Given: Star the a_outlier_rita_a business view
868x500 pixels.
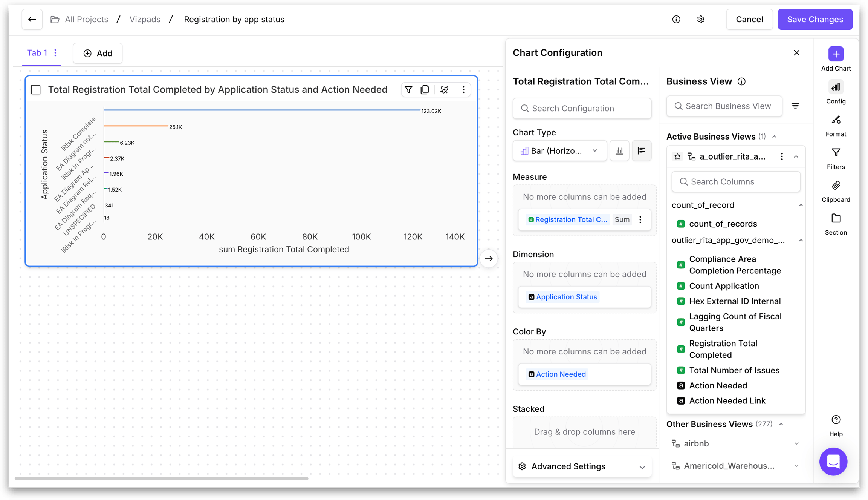Looking at the screenshot, I should [677, 156].
